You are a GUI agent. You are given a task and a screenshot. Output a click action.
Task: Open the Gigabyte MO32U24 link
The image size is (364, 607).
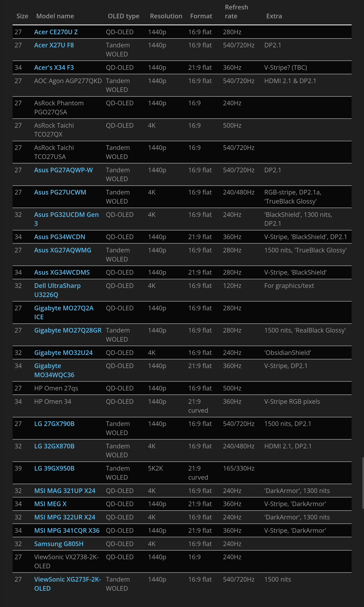click(x=63, y=353)
